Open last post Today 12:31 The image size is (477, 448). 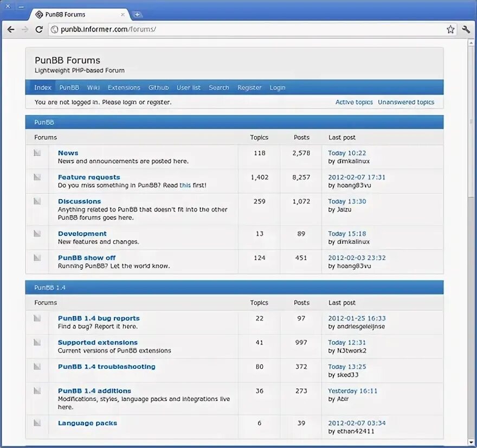click(x=347, y=342)
